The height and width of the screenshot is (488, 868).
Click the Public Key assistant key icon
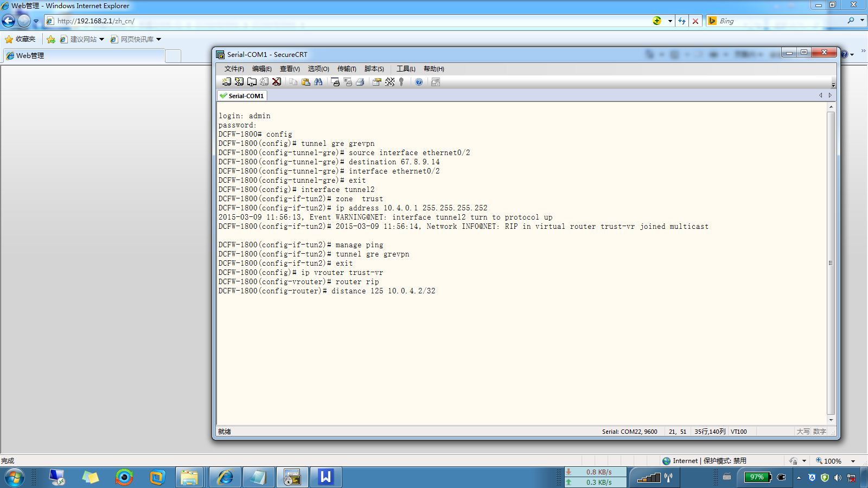tap(401, 82)
